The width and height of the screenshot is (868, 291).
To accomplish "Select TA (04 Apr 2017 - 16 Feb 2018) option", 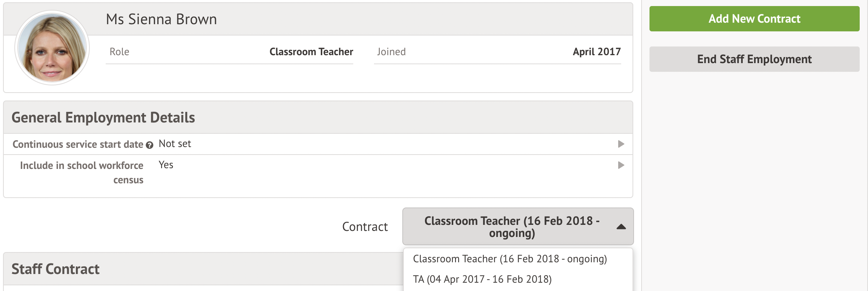I will [482, 279].
